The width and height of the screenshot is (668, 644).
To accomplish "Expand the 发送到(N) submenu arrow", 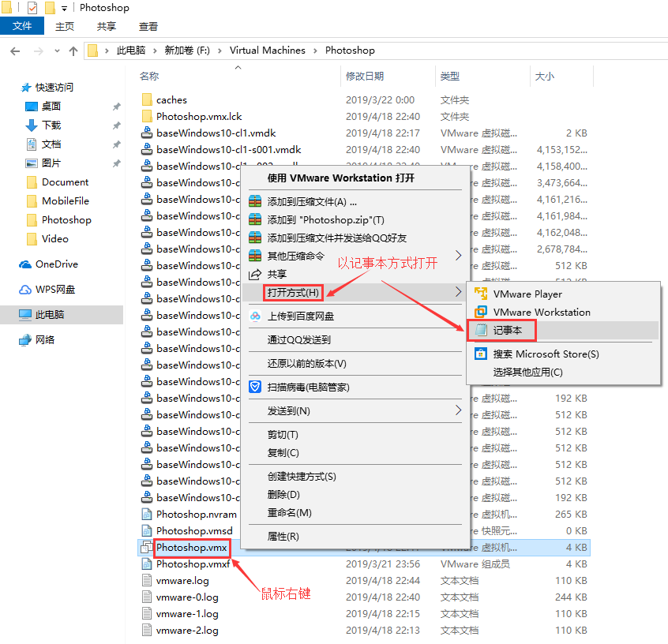I will point(459,410).
